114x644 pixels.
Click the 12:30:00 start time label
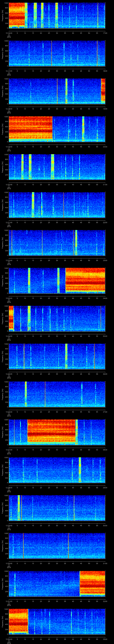click(9, 563)
